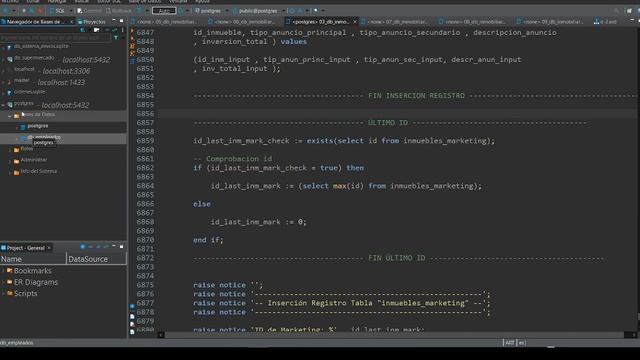
Task: Click the 'ULTIMO ID' comment line
Action: [390, 122]
